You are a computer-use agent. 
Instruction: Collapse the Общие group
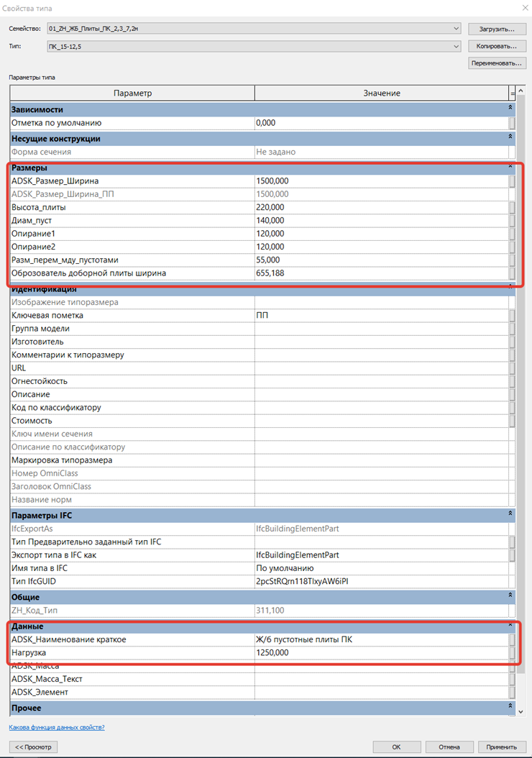click(510, 595)
